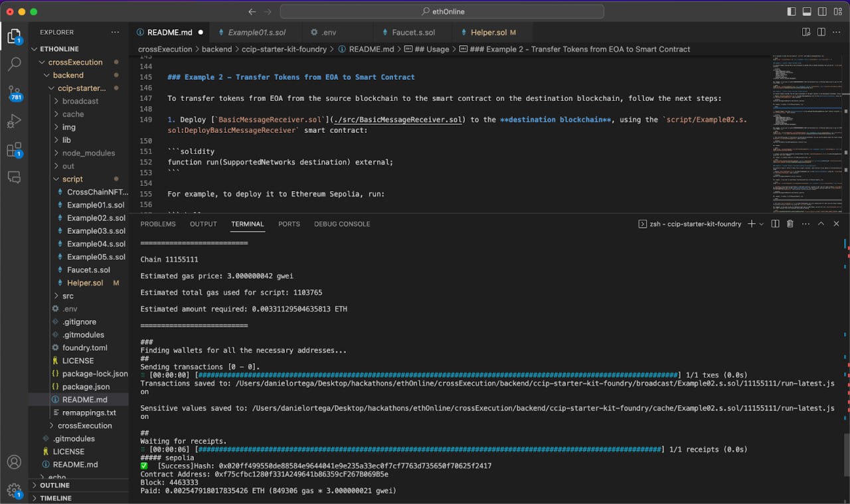The image size is (850, 504).
Task: Click the ethOnline command center search box
Action: [x=442, y=12]
